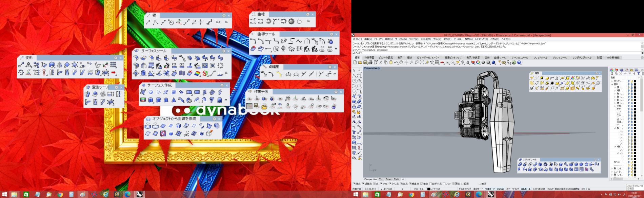Image resolution: width=644 pixels, height=198 pixels.
Task: Toggle the 中心点 osnap checkbox
Action: (x=390, y=184)
